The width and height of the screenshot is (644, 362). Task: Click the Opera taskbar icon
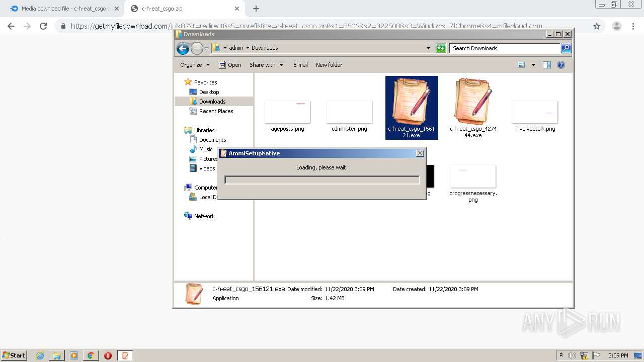click(x=108, y=355)
